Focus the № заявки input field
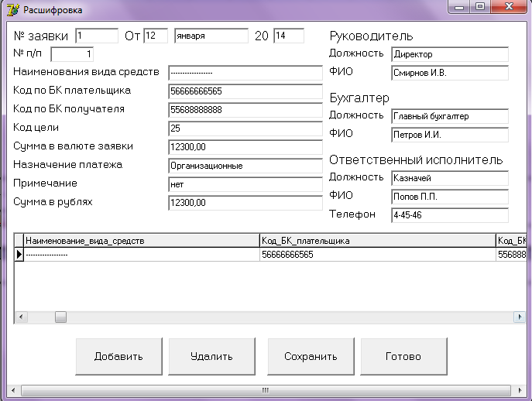 (x=97, y=36)
